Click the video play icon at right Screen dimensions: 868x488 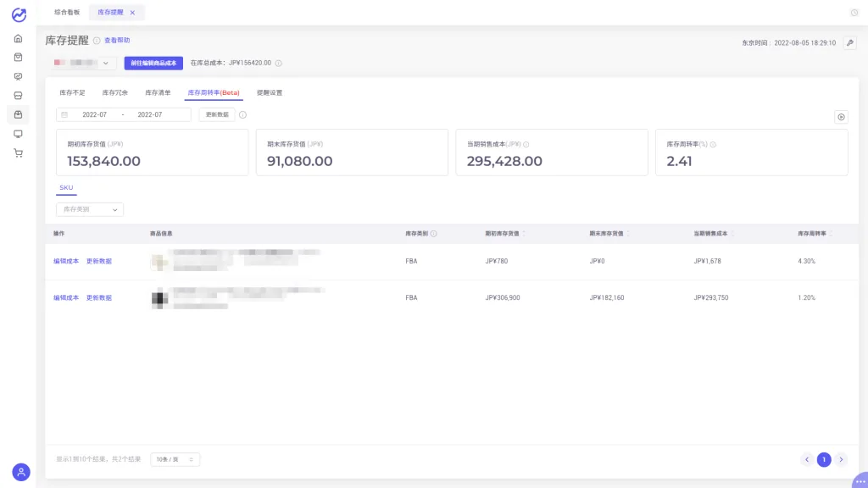[x=841, y=117]
